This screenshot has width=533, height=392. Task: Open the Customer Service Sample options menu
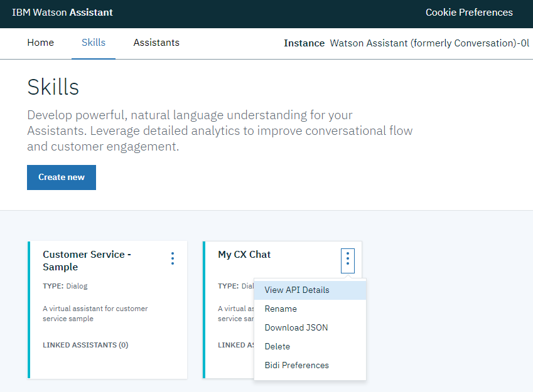point(173,258)
